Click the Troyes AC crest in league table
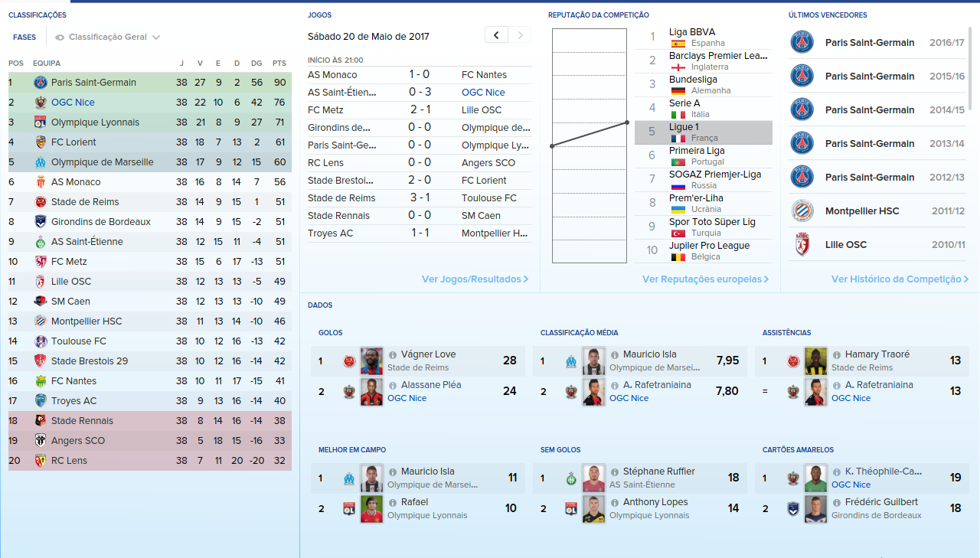 point(41,400)
